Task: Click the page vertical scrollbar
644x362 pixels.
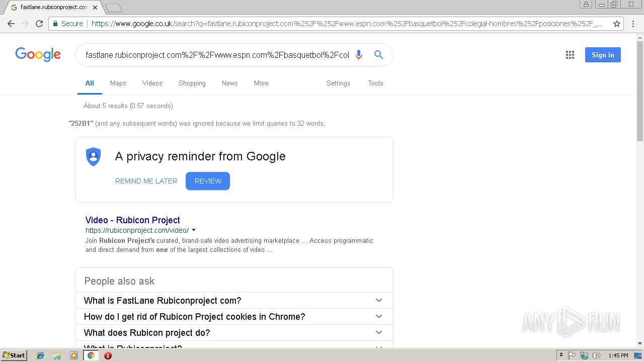Action: (x=640, y=90)
